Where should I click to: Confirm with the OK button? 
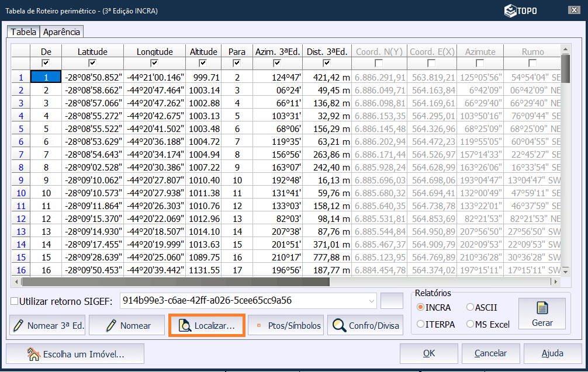click(428, 353)
